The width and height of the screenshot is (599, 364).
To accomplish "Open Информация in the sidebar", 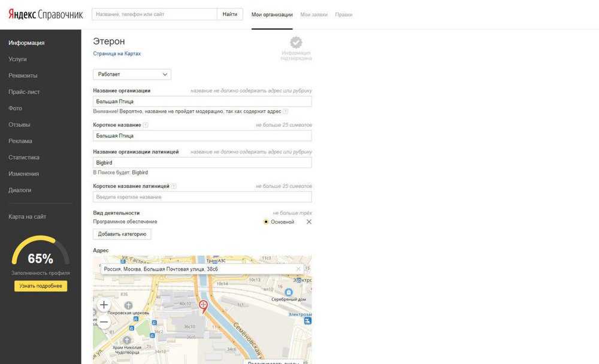I will coord(26,43).
